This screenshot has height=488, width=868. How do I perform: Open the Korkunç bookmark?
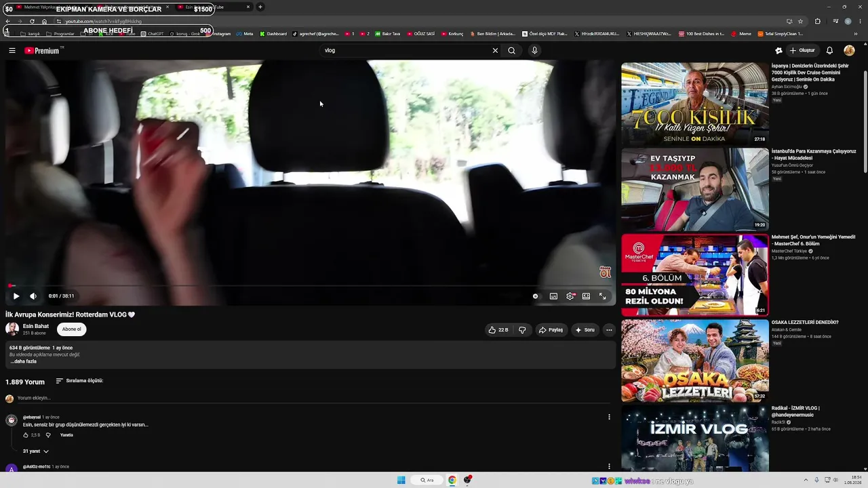click(452, 34)
